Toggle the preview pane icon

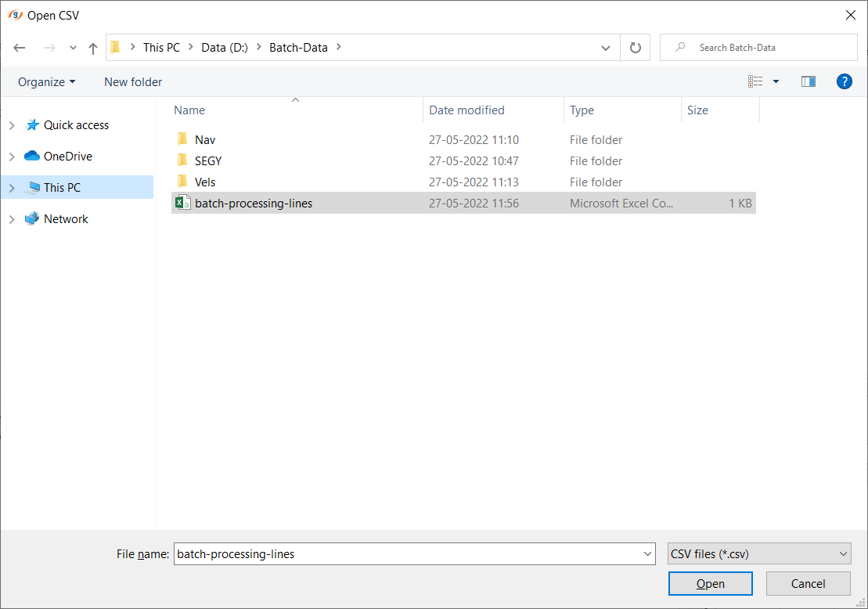[x=809, y=81]
